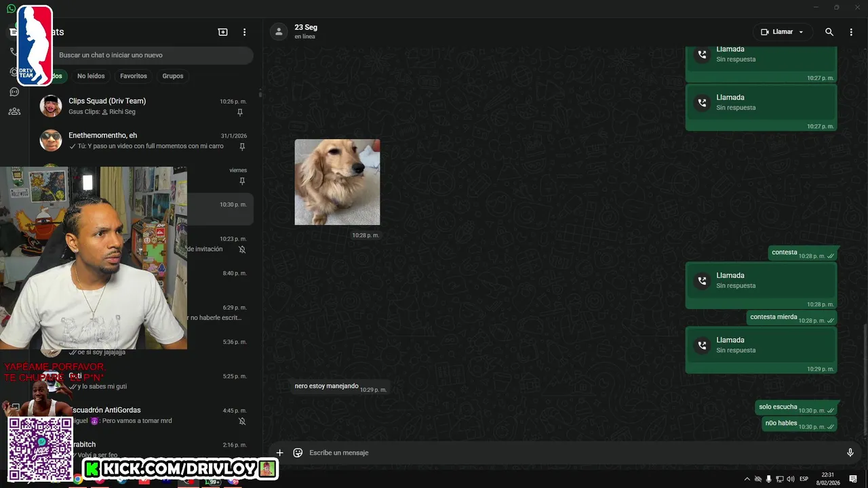
Task: Open the volume tray icon
Action: [x=790, y=479]
